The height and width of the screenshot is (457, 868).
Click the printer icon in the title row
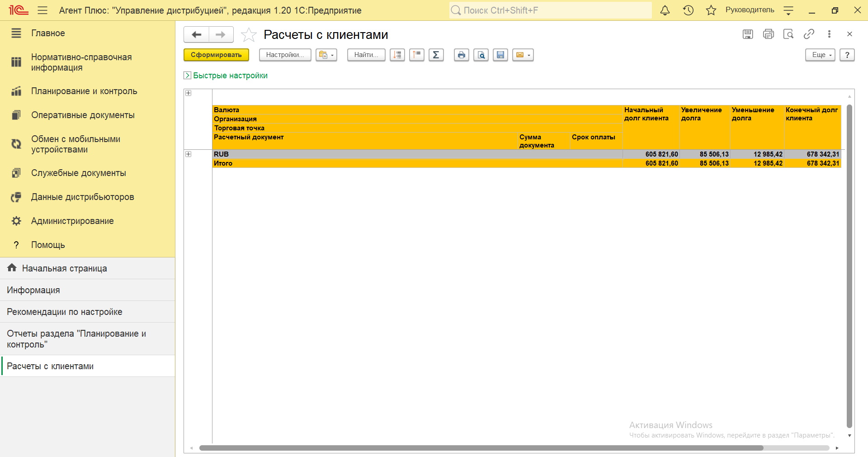pos(768,34)
